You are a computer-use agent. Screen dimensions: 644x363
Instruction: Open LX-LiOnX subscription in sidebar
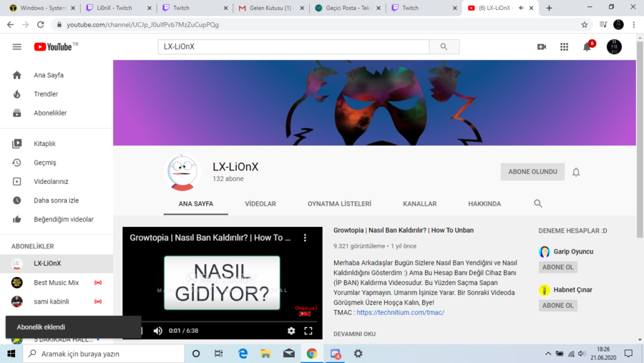coord(57,263)
